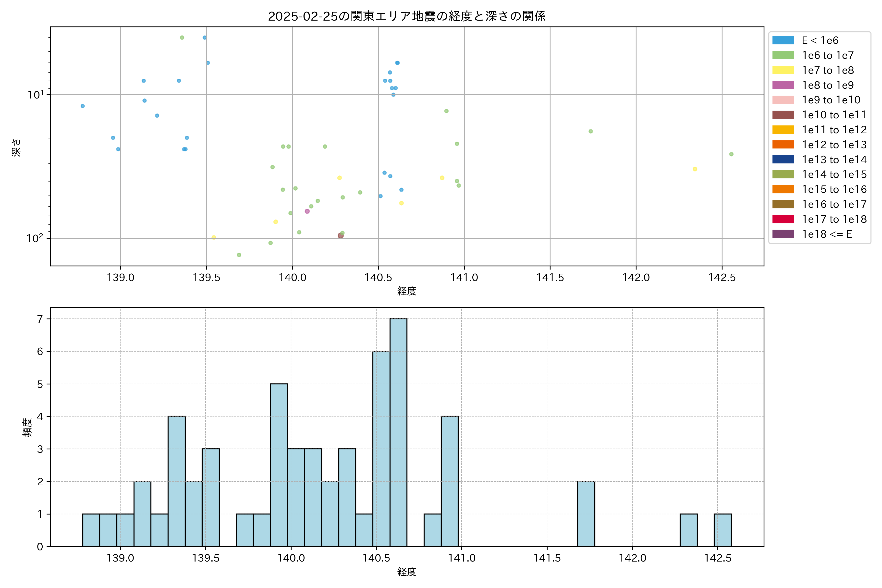Click the rightmost histogram bar near 142.5
Image resolution: width=882 pixels, height=588 pixels.
pyautogui.click(x=722, y=530)
